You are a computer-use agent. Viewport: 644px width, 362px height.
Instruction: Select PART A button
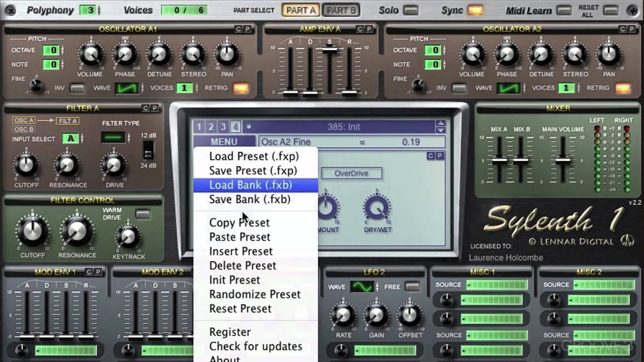coord(301,10)
